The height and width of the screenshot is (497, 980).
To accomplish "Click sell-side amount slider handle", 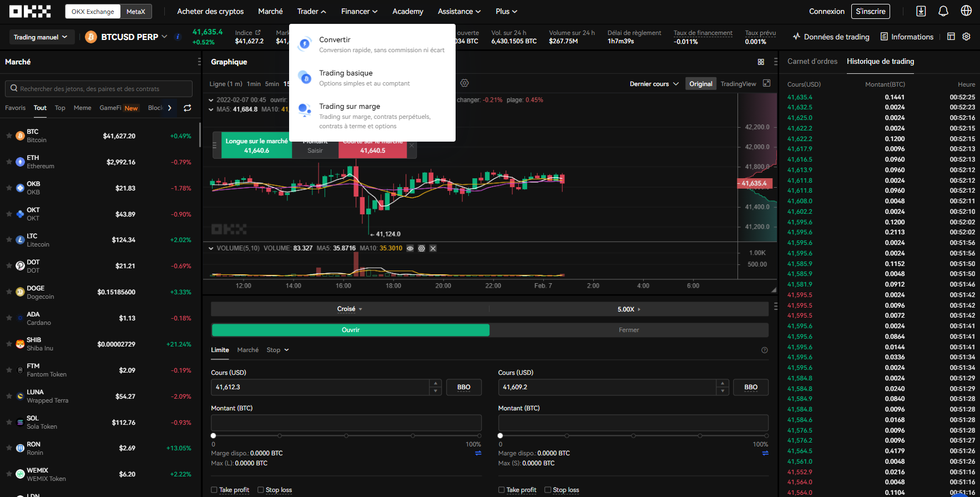I will 500,436.
